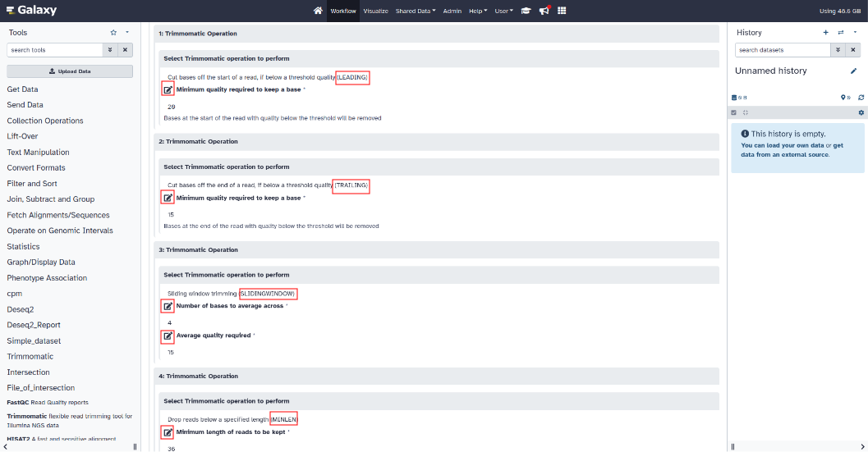This screenshot has height=452, width=868.
Task: Toggle edit for TRAILING minimum quality parameter
Action: (168, 198)
